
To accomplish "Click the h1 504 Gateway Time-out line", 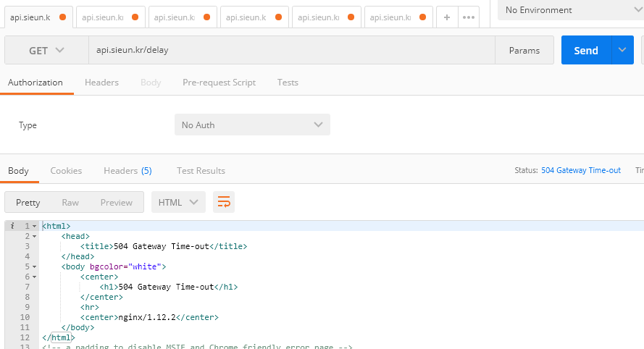I will coord(169,287).
